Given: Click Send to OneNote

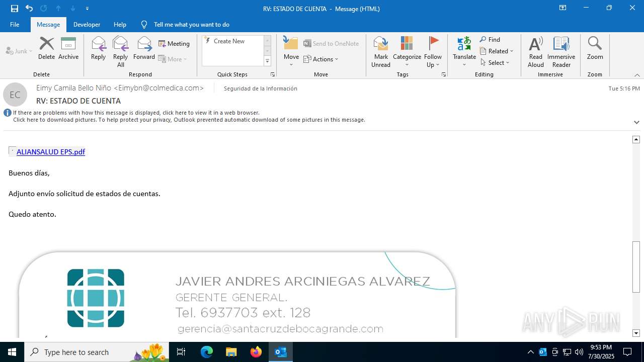Looking at the screenshot, I should tap(331, 44).
